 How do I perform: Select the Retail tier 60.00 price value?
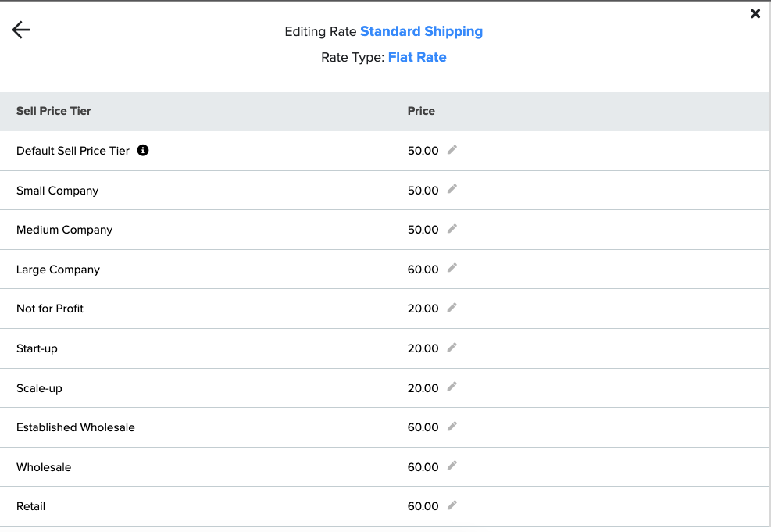(x=423, y=506)
